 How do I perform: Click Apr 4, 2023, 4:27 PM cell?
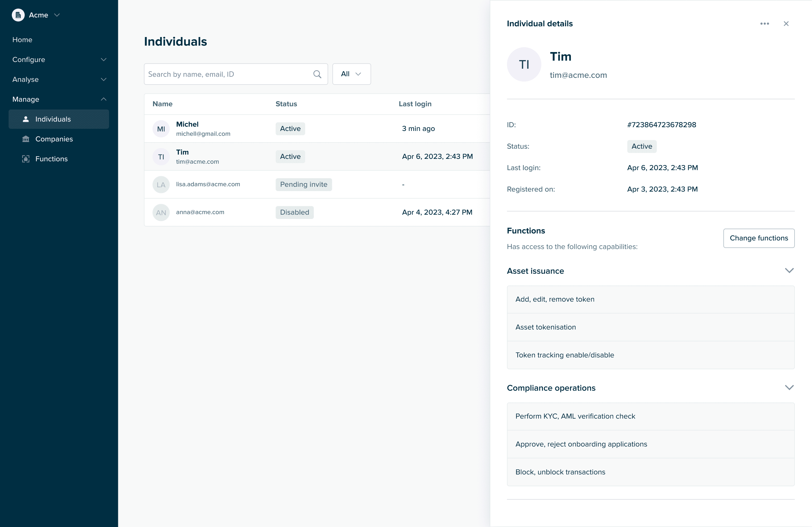(x=437, y=212)
